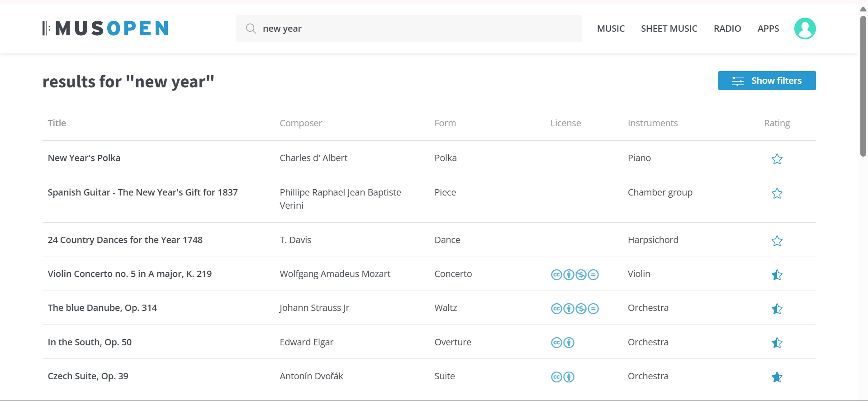Open Wolfgang Amadeus Mozart composer link

click(x=335, y=274)
